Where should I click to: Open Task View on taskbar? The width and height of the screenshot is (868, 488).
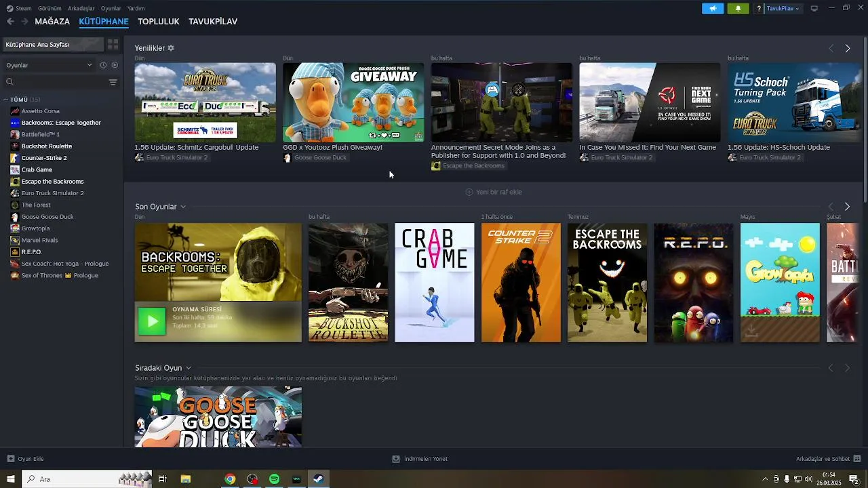(163, 479)
